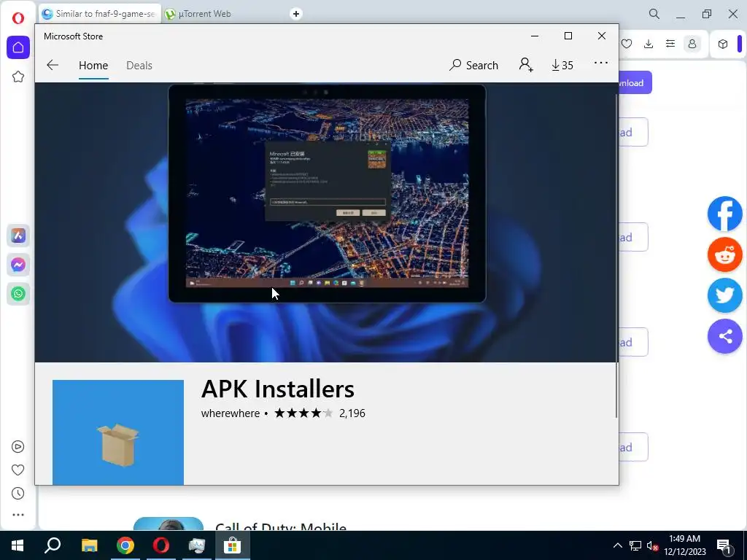View the star rating for APK Installers
The image size is (747, 560).
303,413
